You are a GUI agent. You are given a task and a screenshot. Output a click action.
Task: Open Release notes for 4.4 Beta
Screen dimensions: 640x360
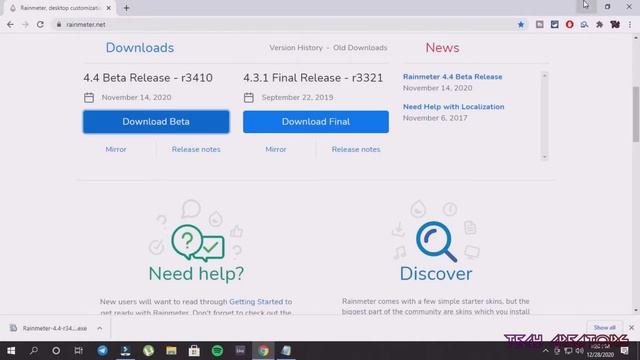click(196, 149)
